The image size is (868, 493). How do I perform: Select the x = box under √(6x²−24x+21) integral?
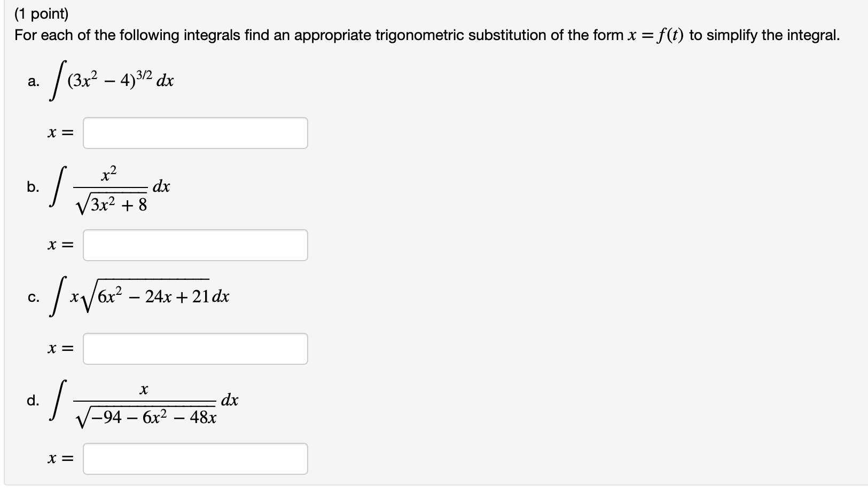point(195,348)
